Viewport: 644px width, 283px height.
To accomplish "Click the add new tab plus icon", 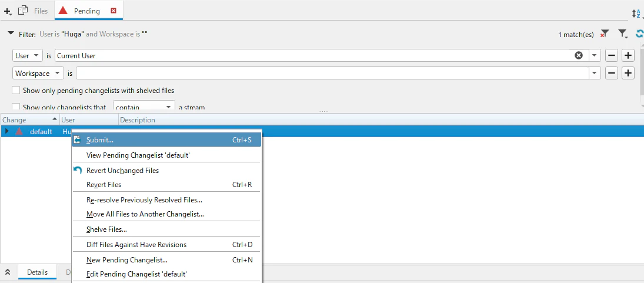I will (x=7, y=11).
